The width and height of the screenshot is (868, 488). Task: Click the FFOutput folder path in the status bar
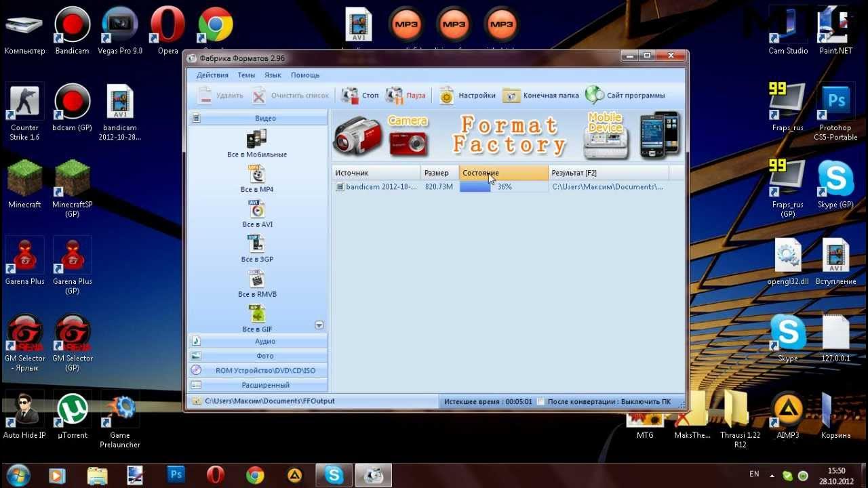(269, 401)
